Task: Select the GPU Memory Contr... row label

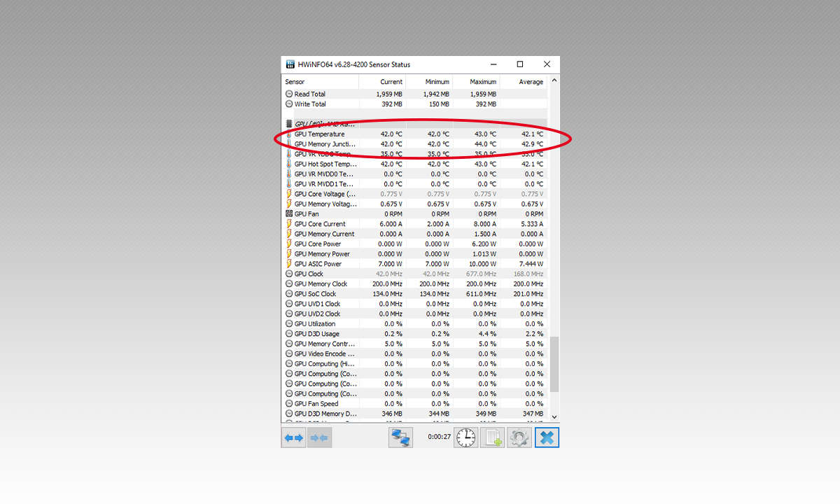Action: coord(325,344)
